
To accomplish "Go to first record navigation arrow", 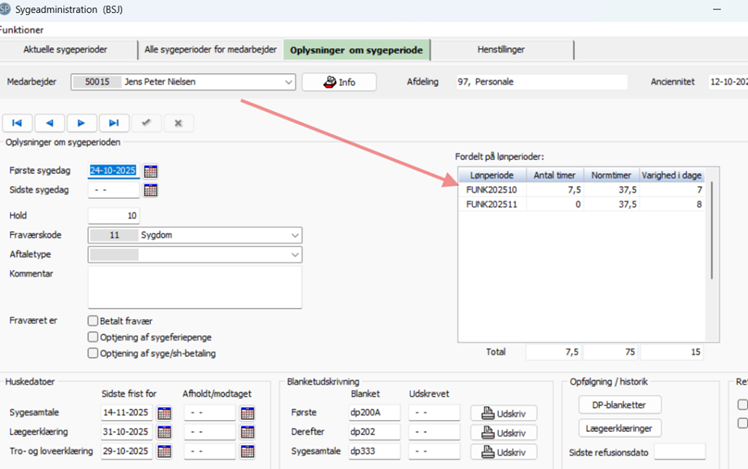I will click(x=17, y=123).
